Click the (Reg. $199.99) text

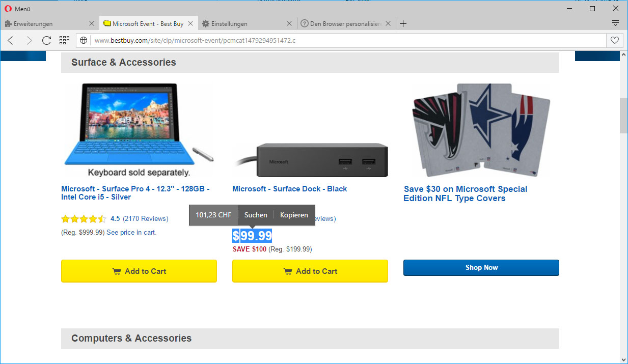click(x=290, y=249)
